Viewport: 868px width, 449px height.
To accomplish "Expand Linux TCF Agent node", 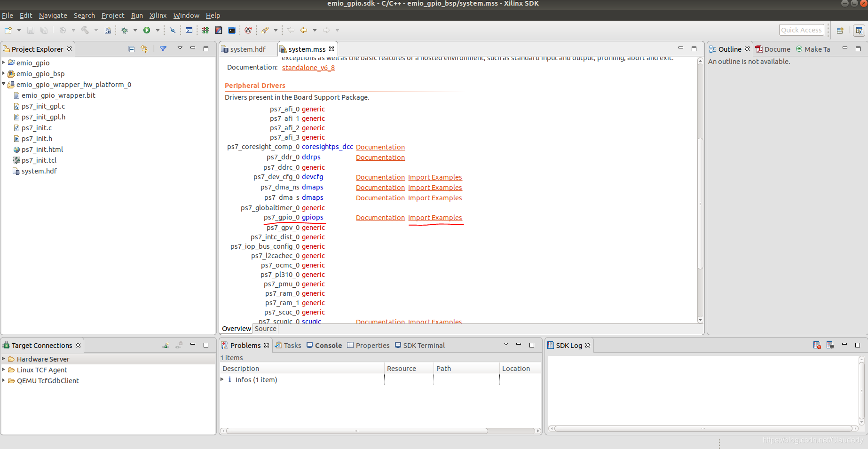I will click(3, 370).
